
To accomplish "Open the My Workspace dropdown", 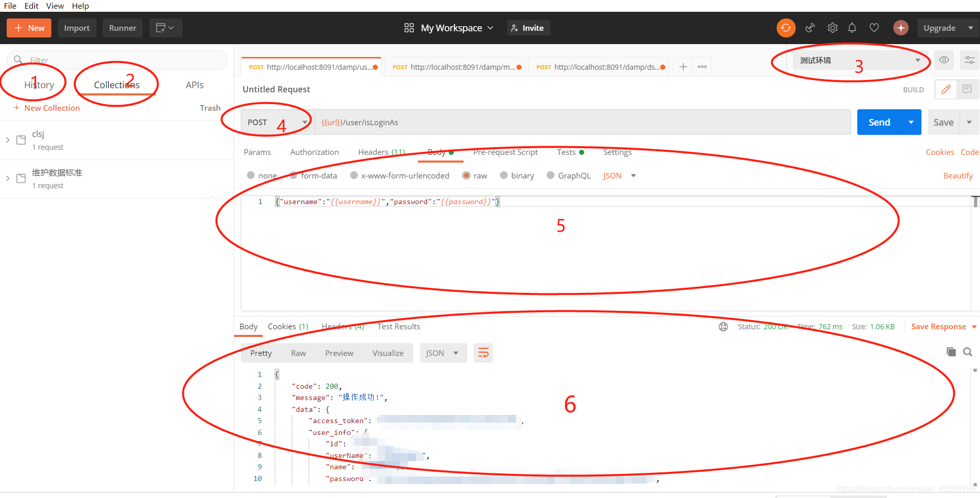I will point(457,28).
